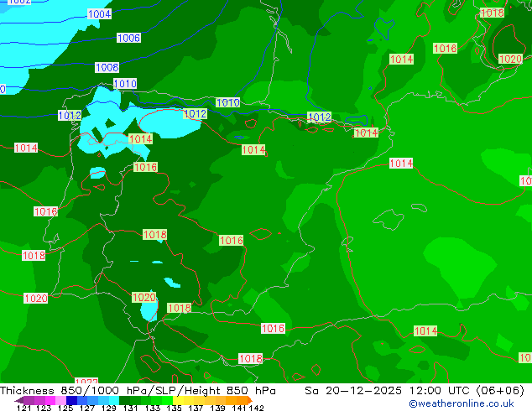Click the '(06+06)' forecast run text

500,391
